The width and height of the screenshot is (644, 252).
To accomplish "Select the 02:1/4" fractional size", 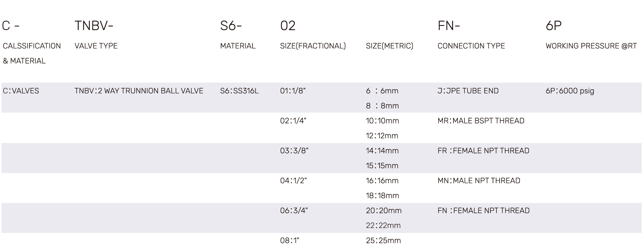I will click(293, 121).
